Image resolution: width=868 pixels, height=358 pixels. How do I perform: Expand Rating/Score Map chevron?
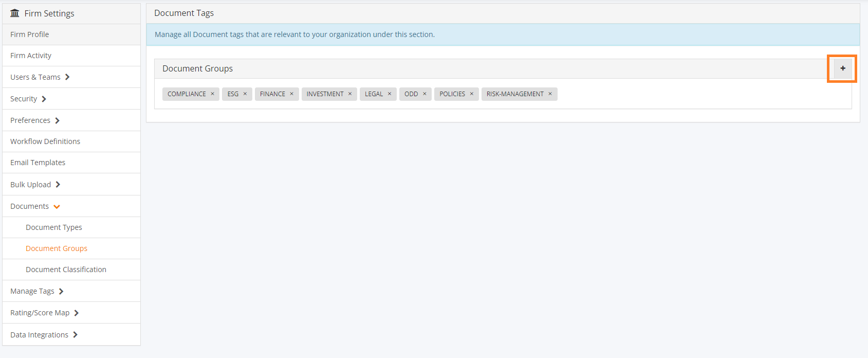click(76, 313)
